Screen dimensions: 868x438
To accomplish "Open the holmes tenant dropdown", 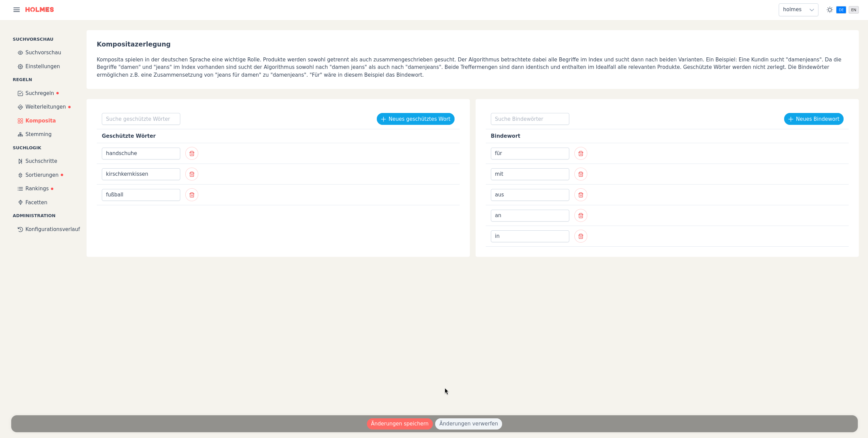I will [x=798, y=10].
